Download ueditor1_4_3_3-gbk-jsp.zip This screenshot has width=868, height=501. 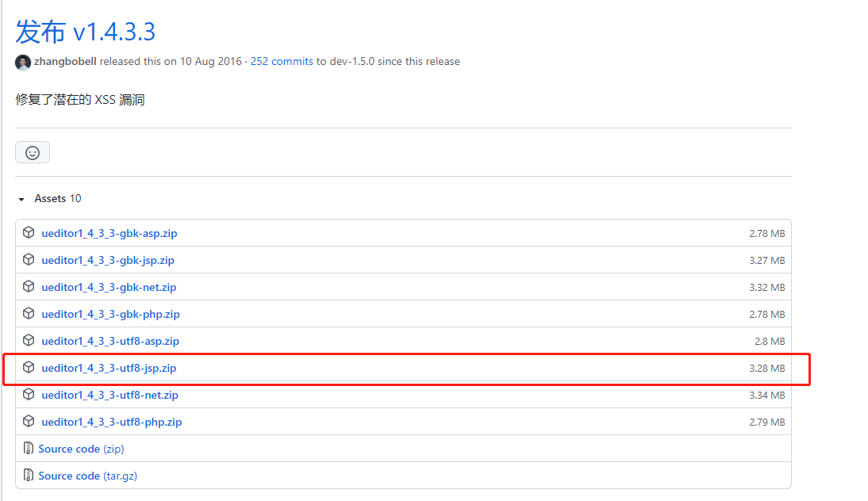108,261
